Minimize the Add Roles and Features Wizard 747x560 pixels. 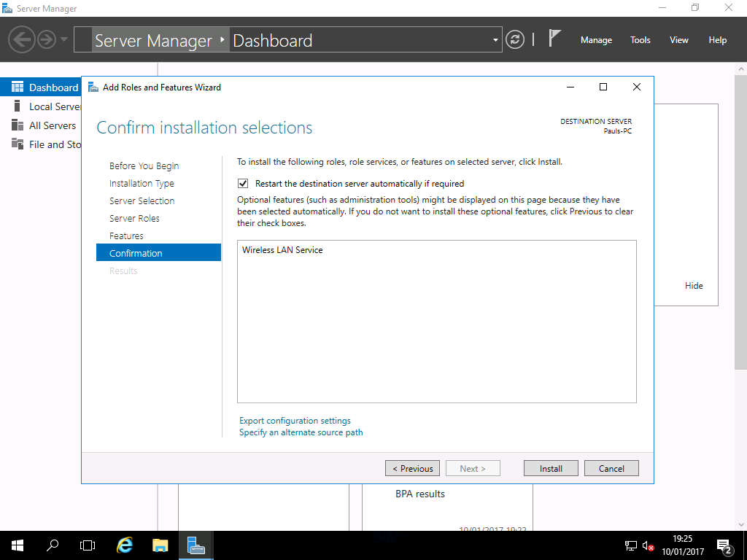(570, 87)
